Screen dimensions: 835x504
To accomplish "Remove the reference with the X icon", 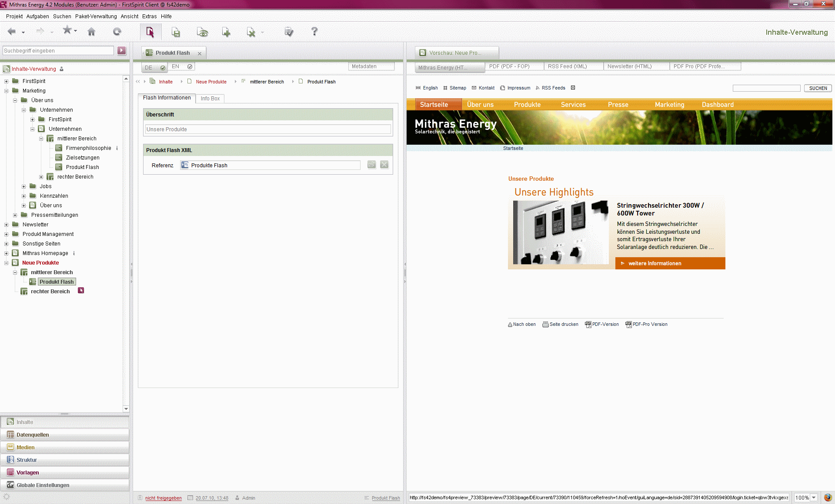I will pos(384,165).
